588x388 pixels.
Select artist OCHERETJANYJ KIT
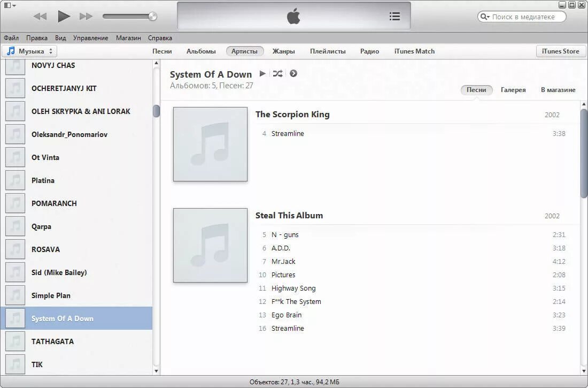tap(76, 88)
